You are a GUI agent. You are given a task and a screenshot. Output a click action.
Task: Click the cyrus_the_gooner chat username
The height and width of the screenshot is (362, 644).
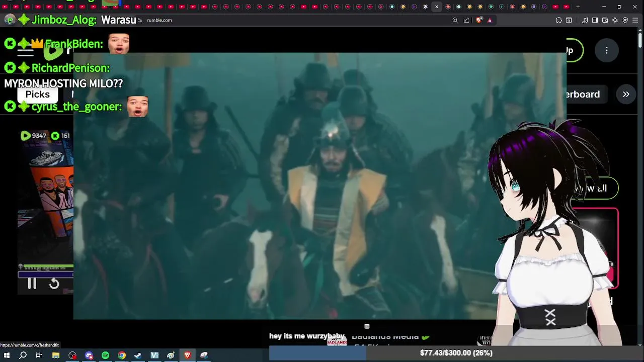(x=76, y=107)
